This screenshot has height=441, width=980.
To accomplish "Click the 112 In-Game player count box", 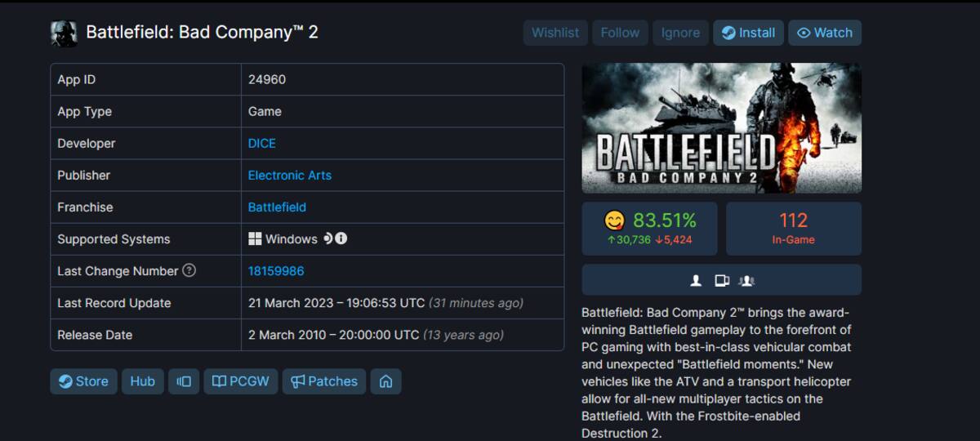I will [794, 229].
